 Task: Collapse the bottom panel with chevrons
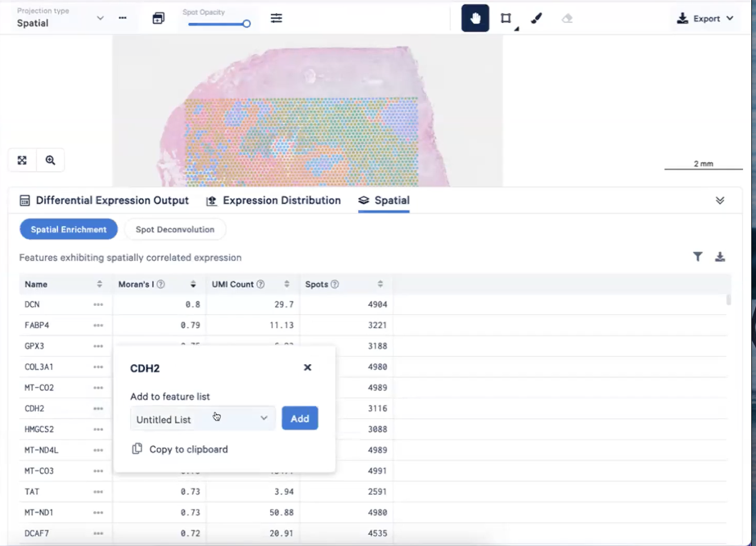(720, 201)
